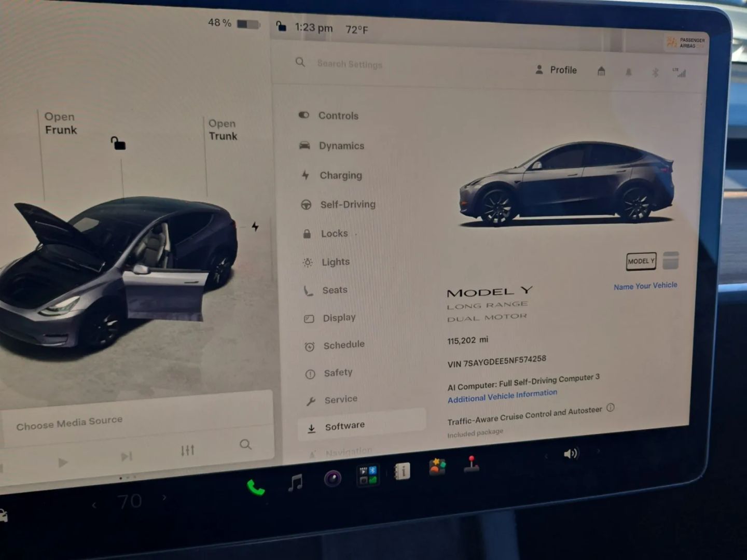Tap the gray badge next to MODEL Y

pyautogui.click(x=670, y=260)
